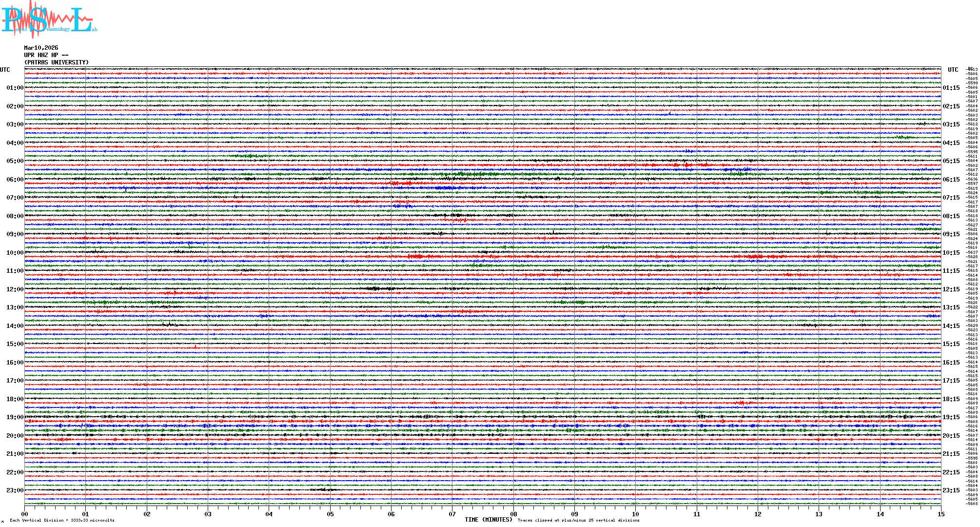Click the 20:15 time label on right
The width and height of the screenshot is (980, 527).
tap(951, 436)
